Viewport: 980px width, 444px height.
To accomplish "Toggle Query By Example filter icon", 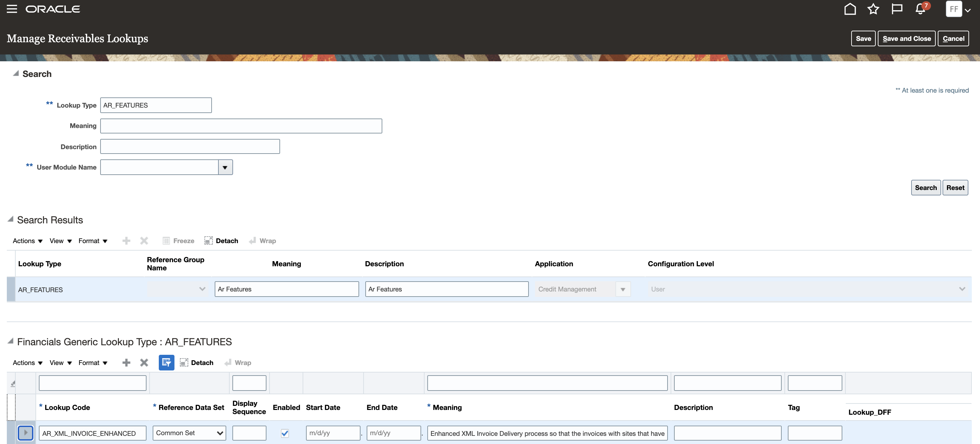I will point(166,363).
